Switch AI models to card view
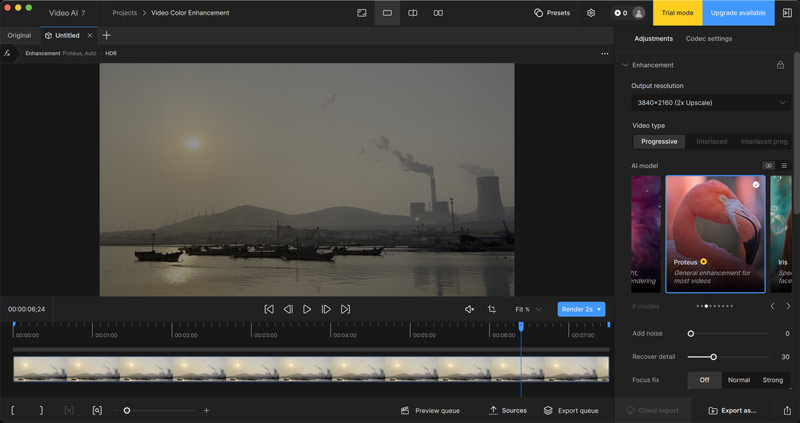Viewport: 800px width, 423px height. 768,166
